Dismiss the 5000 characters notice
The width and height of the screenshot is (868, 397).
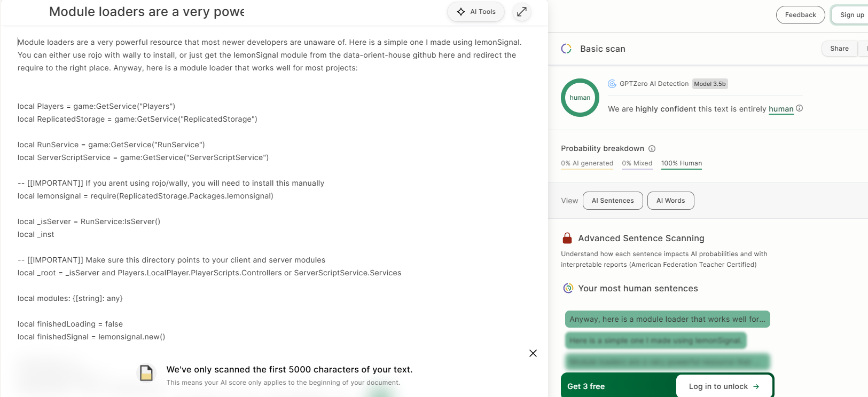click(533, 353)
